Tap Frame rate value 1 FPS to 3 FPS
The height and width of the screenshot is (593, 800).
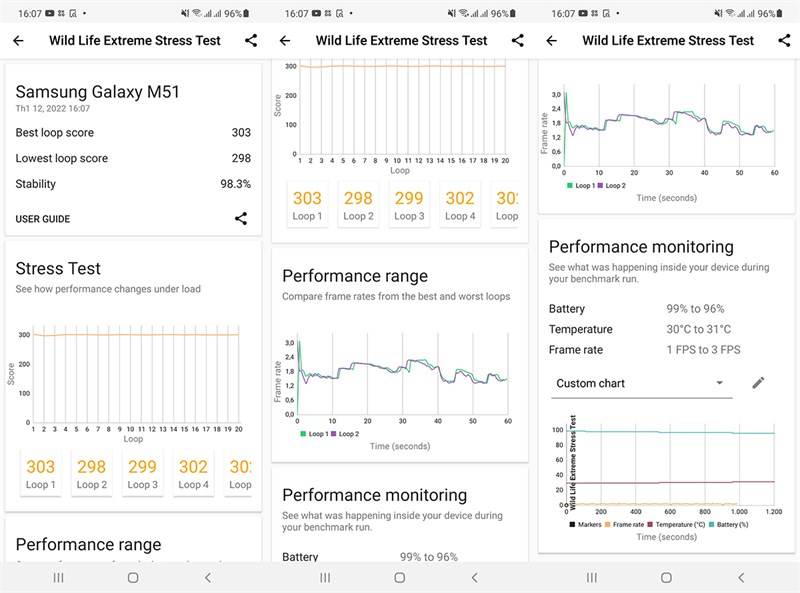[703, 350]
